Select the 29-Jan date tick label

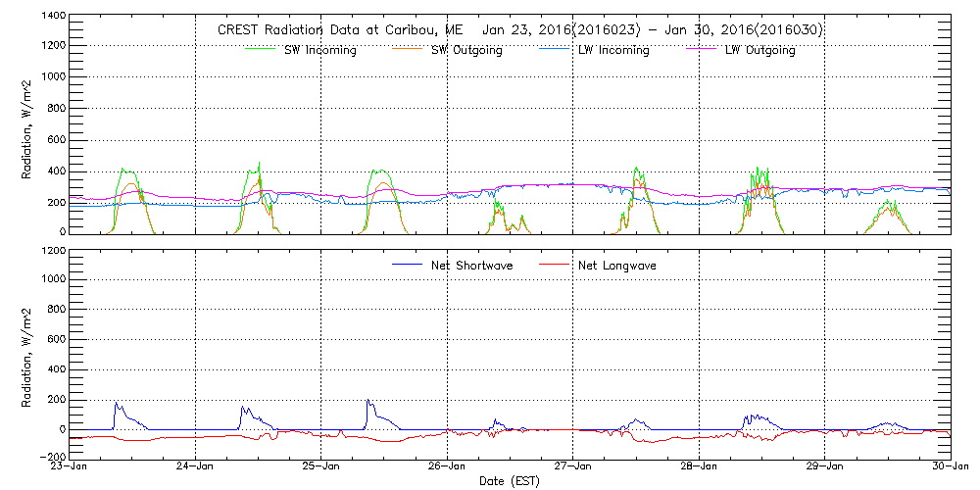pyautogui.click(x=824, y=466)
